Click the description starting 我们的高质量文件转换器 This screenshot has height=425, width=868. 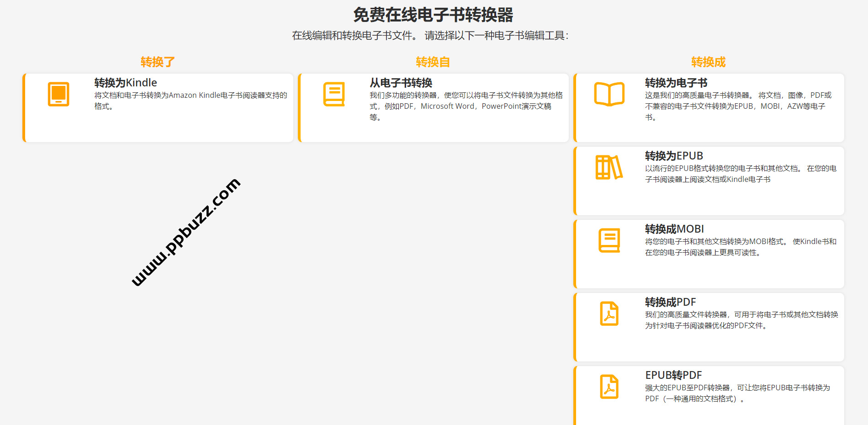pyautogui.click(x=742, y=320)
